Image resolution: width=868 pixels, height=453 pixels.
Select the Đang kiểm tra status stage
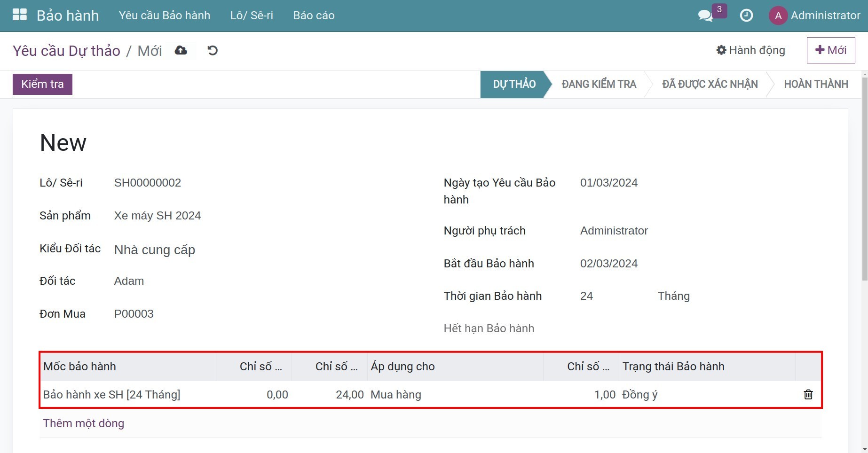click(599, 84)
